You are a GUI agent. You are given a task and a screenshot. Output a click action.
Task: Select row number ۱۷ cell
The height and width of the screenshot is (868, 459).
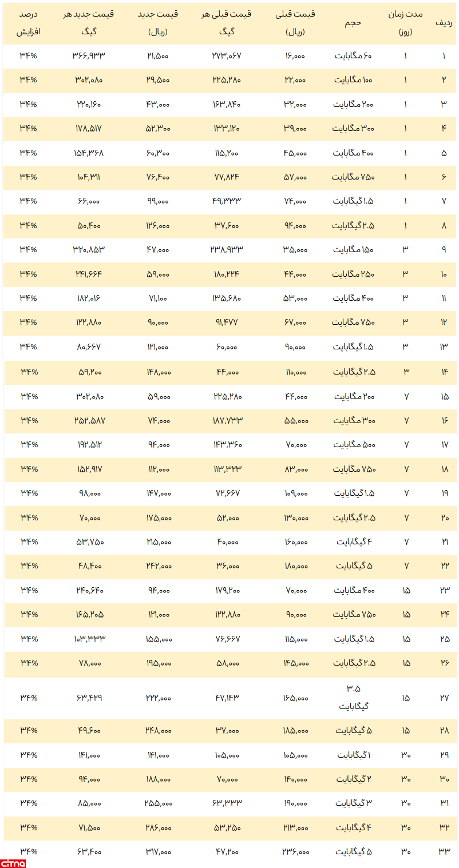[444, 444]
